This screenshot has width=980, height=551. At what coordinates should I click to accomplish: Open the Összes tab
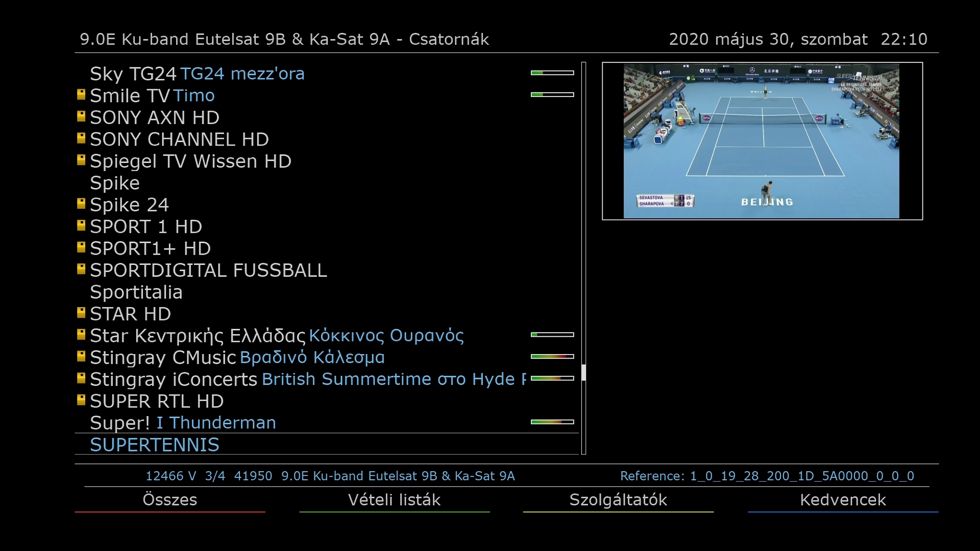tap(170, 500)
